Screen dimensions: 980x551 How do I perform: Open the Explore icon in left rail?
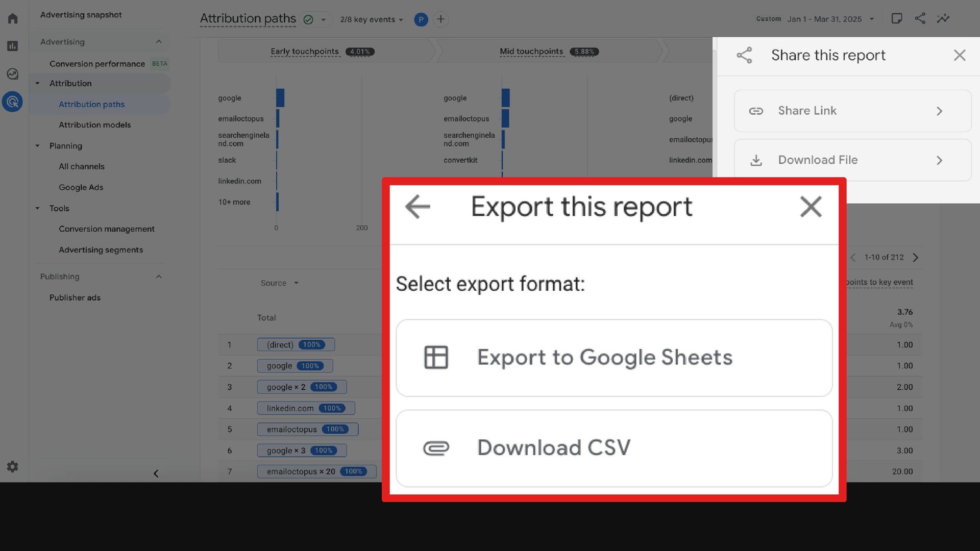13,74
